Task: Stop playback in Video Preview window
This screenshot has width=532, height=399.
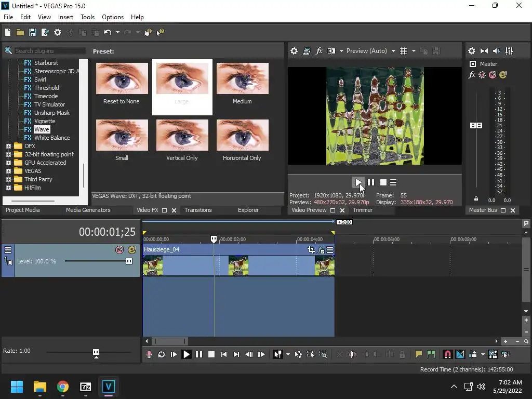Action: (383, 182)
